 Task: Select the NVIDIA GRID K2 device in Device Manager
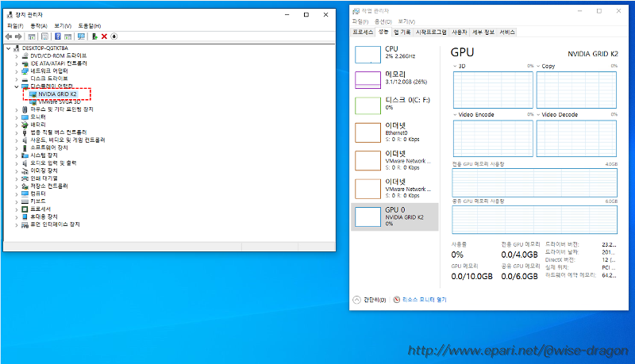click(56, 94)
